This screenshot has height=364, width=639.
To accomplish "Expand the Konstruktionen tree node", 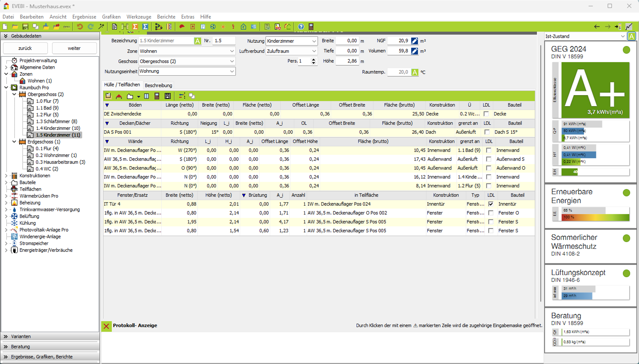I will click(6, 176).
